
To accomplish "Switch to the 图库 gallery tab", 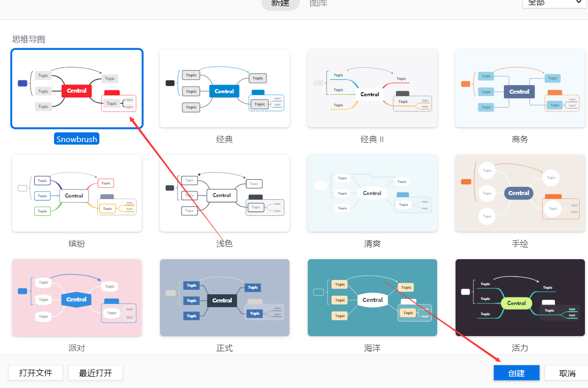I will tap(318, 3).
